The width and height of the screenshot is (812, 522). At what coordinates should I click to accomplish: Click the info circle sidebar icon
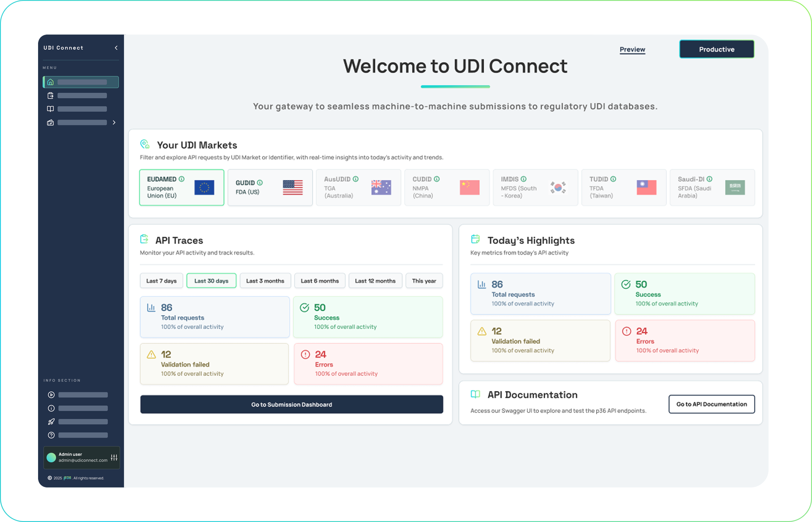click(51, 408)
